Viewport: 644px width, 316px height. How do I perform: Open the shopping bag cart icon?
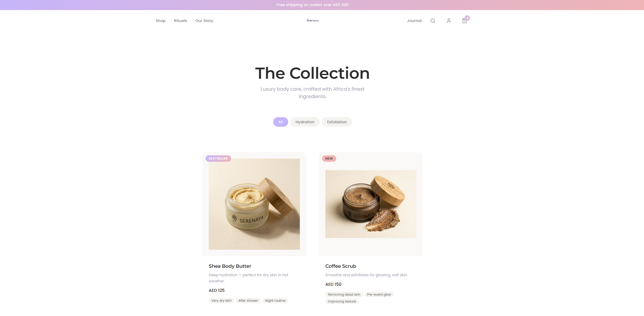tap(464, 21)
